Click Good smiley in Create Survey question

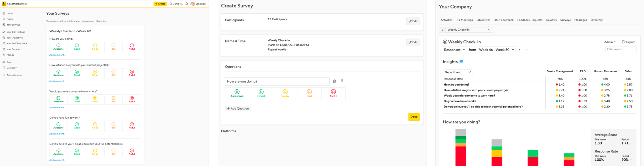coord(261,94)
